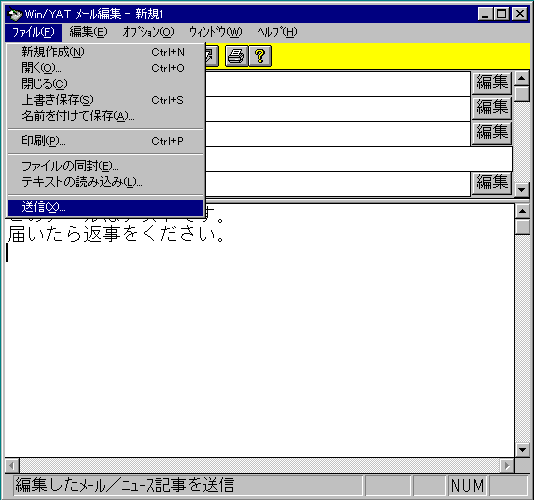Screen dimensions: 534x500
Task: Click the bottom 編集 button in the header area
Action: (x=492, y=182)
